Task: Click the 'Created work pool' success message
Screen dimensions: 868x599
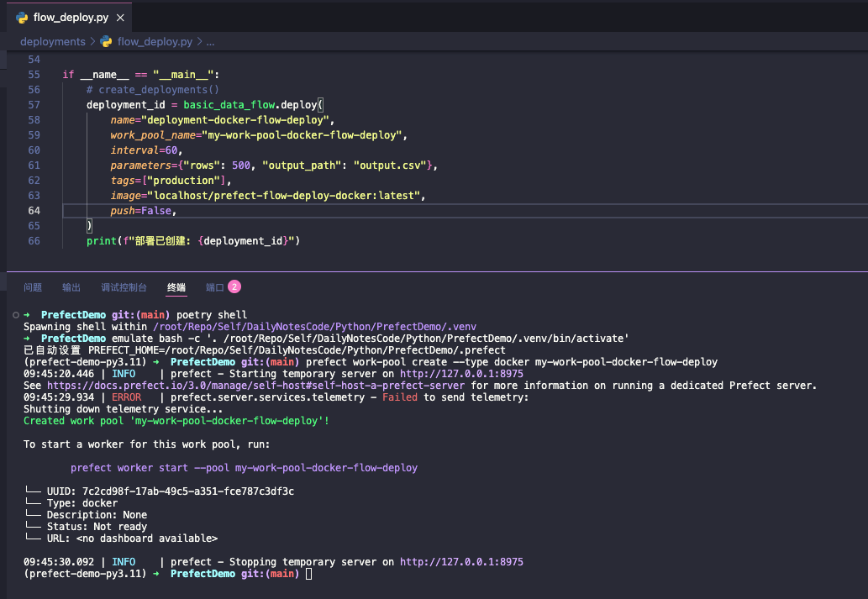Action: coord(176,421)
